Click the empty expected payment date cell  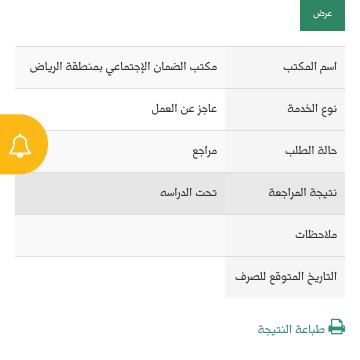coord(120,277)
